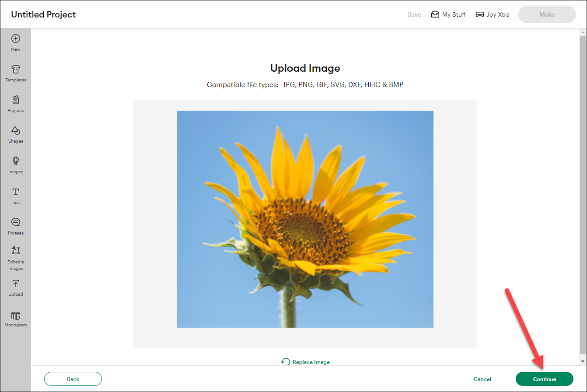Image resolution: width=587 pixels, height=392 pixels.
Task: Click the sunflower image preview
Action: click(305, 219)
